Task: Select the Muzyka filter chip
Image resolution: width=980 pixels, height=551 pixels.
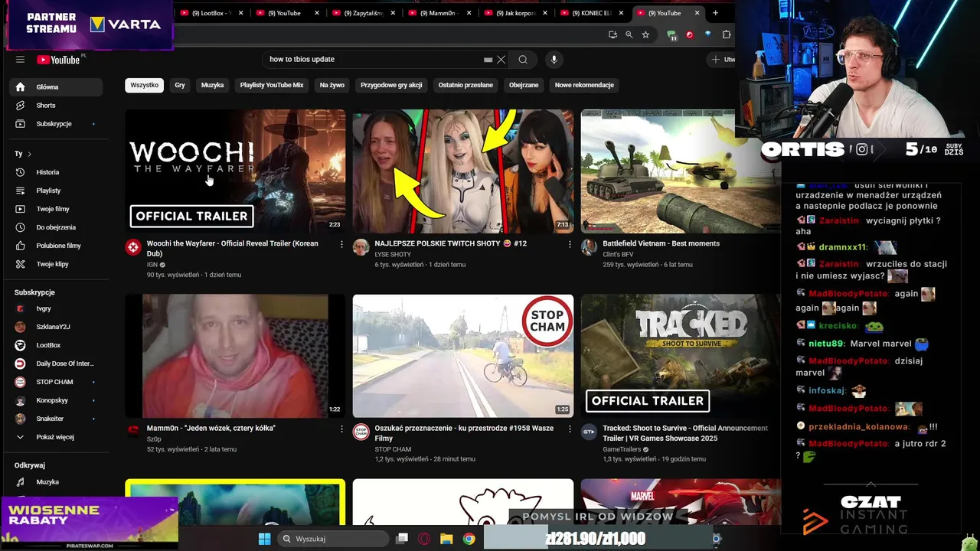Action: 212,85
